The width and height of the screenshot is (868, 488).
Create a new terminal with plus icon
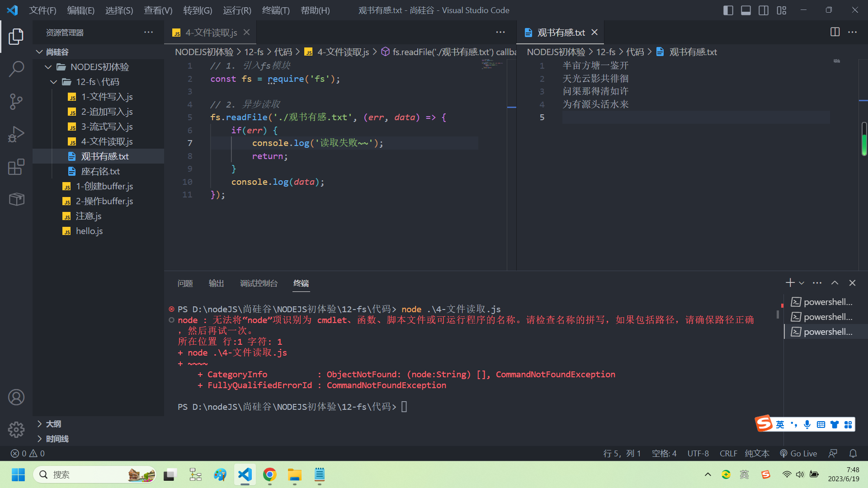[790, 283]
